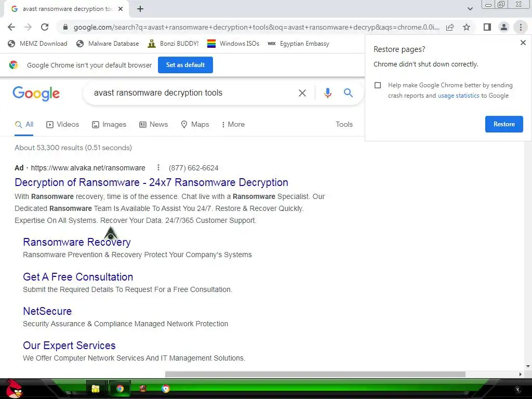Viewport: 532px width, 399px height.
Task: Click the active Chrome taskbar icon
Action: [120, 389]
